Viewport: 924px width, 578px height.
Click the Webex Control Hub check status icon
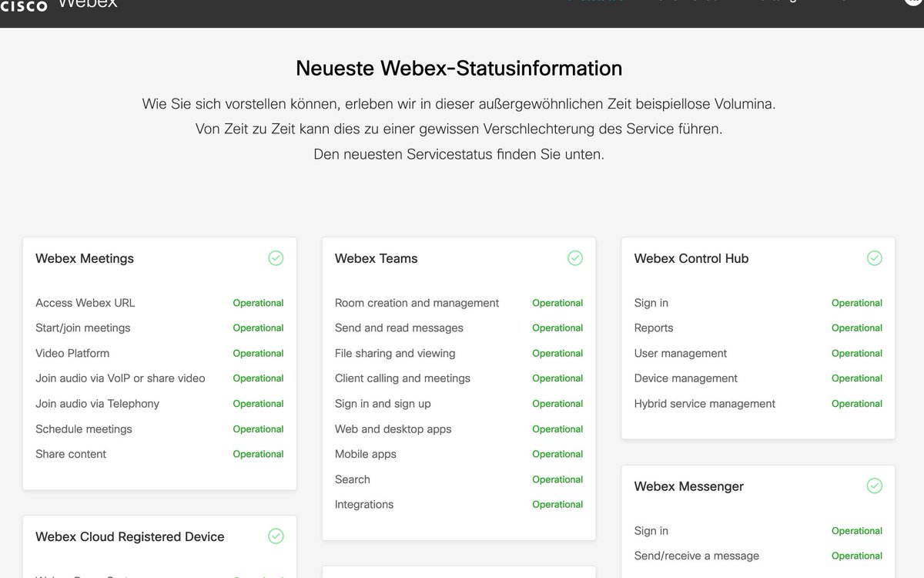875,258
